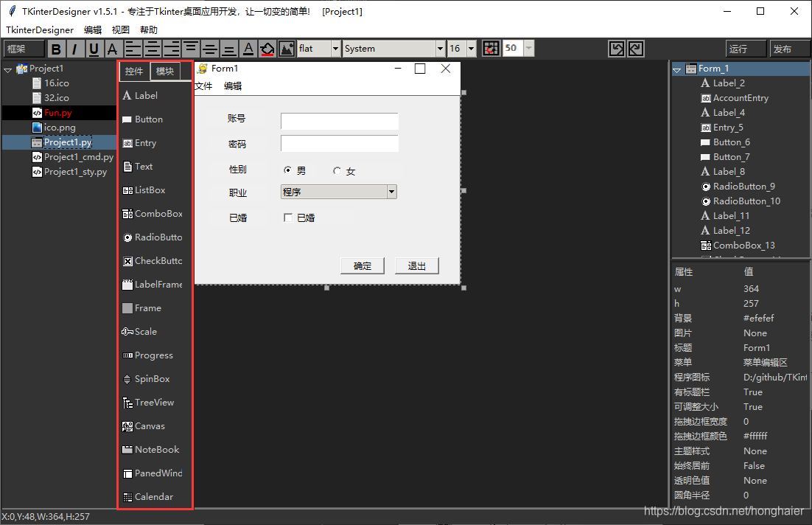Pick the font color
The height and width of the screenshot is (525, 812).
pos(248,49)
